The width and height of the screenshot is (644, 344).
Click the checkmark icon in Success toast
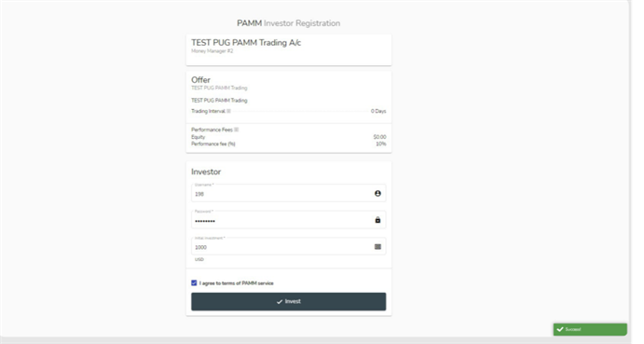click(560, 329)
